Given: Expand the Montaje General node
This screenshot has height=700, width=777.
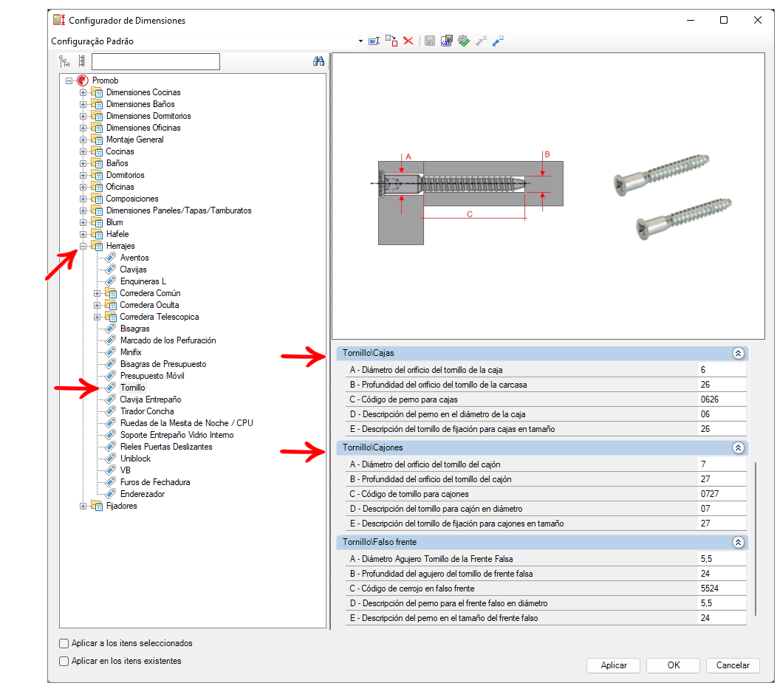Looking at the screenshot, I should coord(83,140).
